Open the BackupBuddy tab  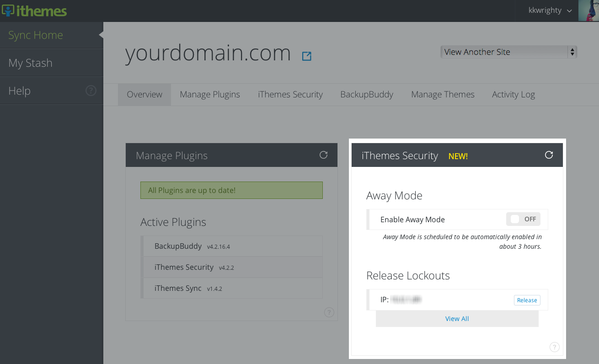(x=367, y=95)
